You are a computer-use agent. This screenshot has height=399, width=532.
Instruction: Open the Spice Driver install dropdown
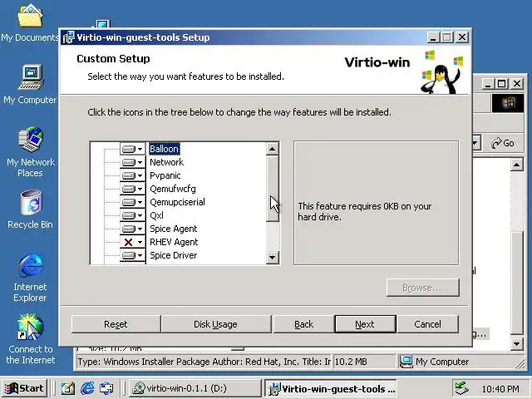132,255
